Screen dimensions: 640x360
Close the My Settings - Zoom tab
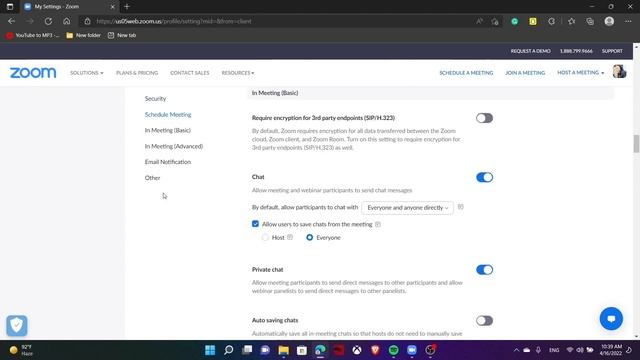[x=113, y=7]
